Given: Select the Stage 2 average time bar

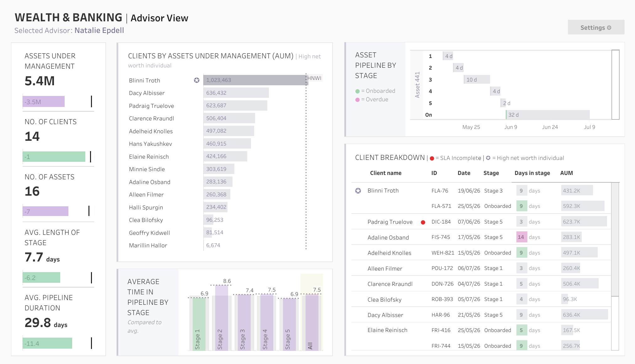Looking at the screenshot, I should tap(222, 318).
